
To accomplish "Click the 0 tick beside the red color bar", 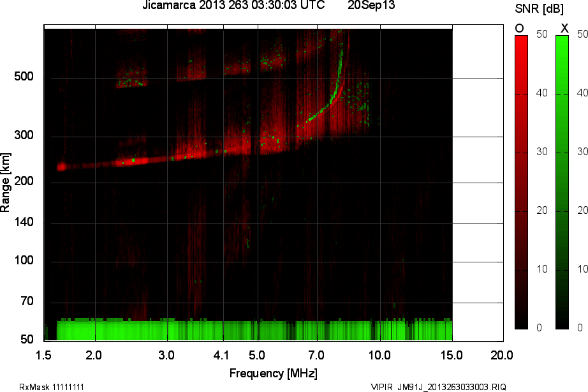I will pyautogui.click(x=540, y=328).
